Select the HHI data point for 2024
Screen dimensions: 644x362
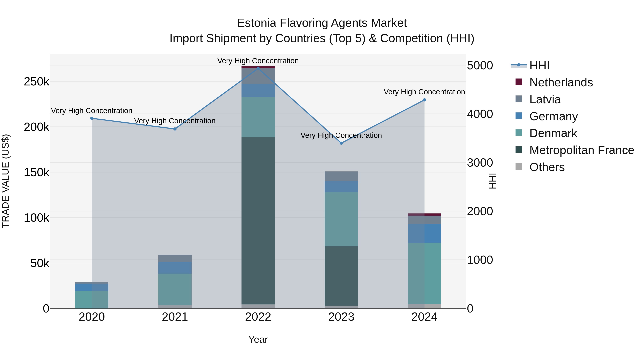[425, 100]
